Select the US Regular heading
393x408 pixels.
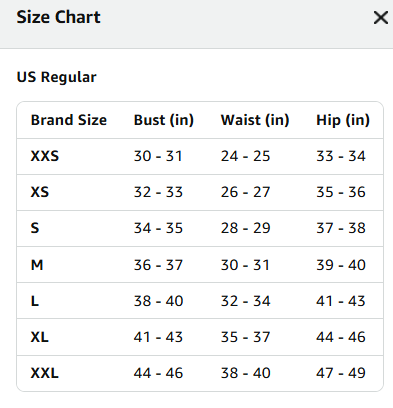coord(56,77)
